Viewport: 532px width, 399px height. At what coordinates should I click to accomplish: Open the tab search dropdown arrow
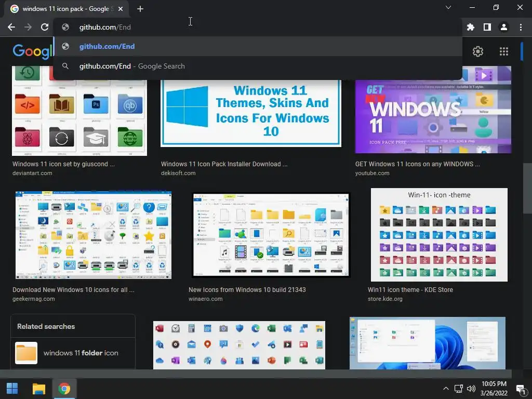pos(448,7)
